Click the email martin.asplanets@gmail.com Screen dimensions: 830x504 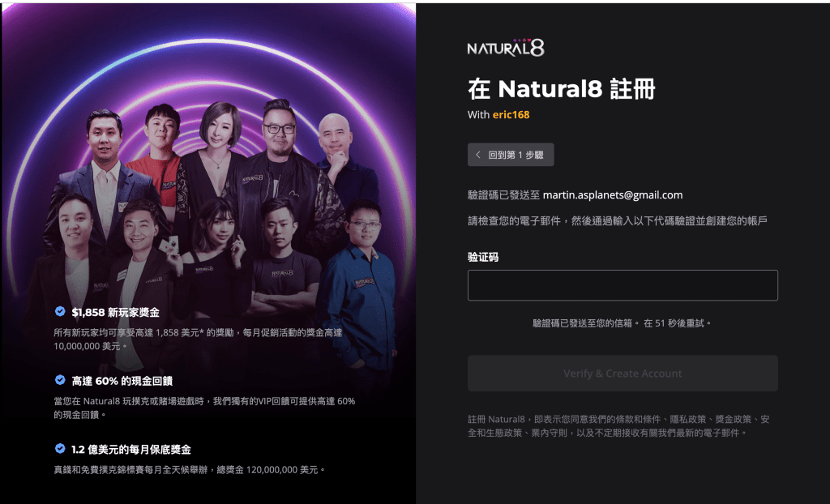click(x=613, y=194)
